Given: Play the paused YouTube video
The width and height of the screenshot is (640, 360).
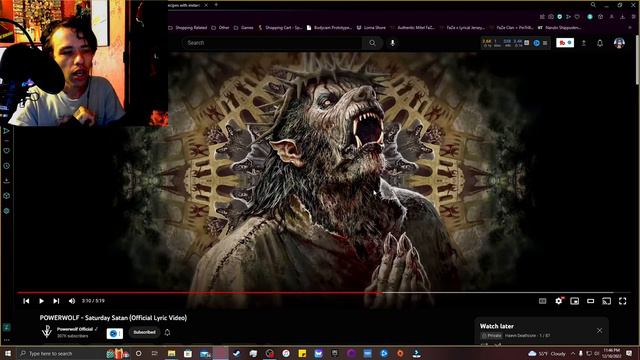Looking at the screenshot, I should 41,301.
